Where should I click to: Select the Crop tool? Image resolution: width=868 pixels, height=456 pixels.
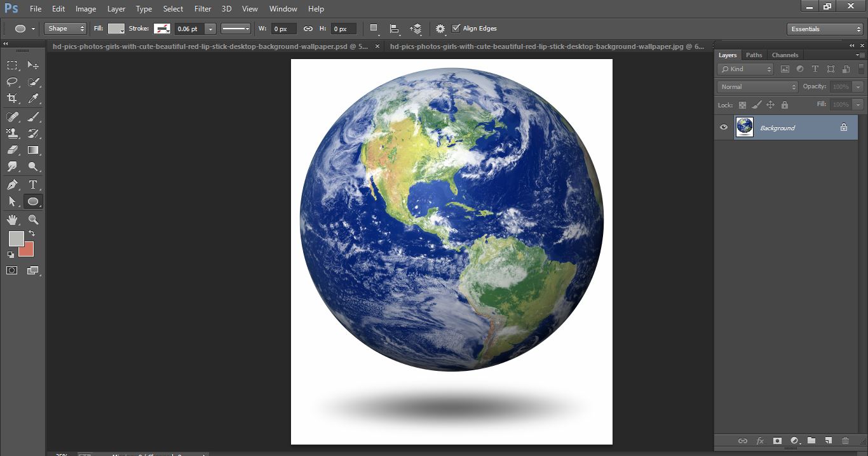[x=11, y=98]
